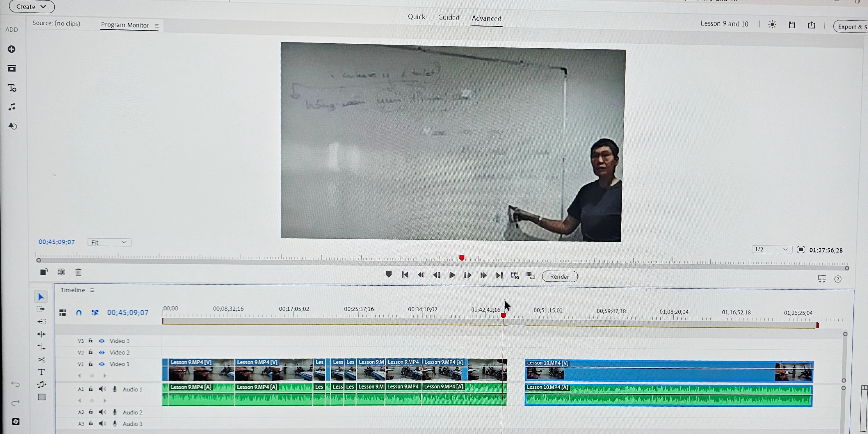Click the delete trash icon under monitor
The width and height of the screenshot is (868, 434).
click(x=78, y=272)
